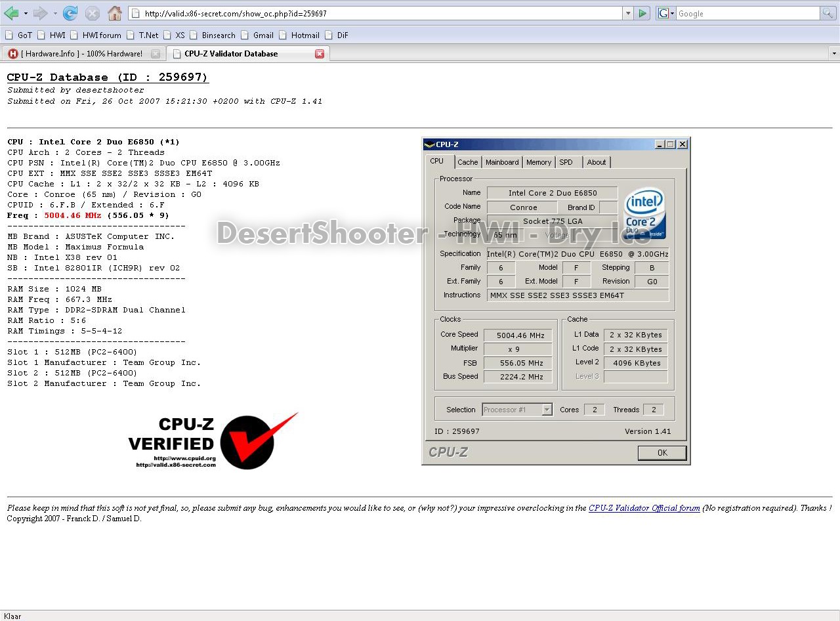This screenshot has width=840, height=621.
Task: Go back with the green arrow button
Action: (11, 13)
